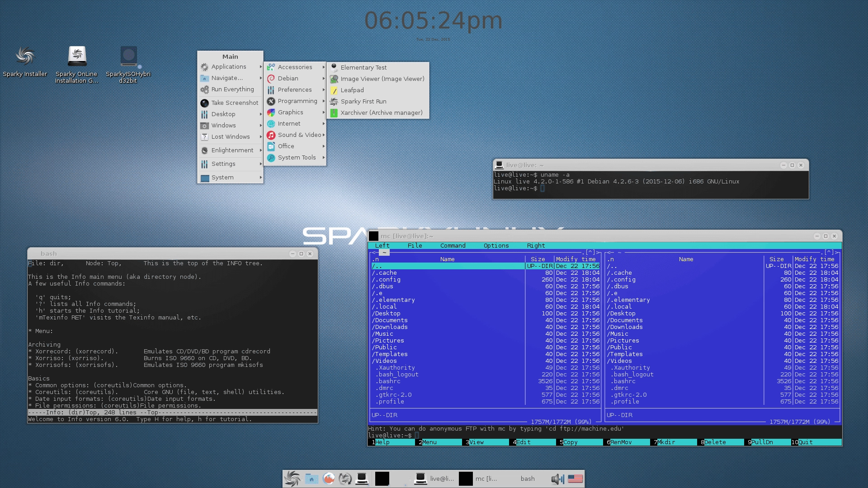Click the Graphics color wheel icon
This screenshot has height=488, width=868.
tap(271, 113)
